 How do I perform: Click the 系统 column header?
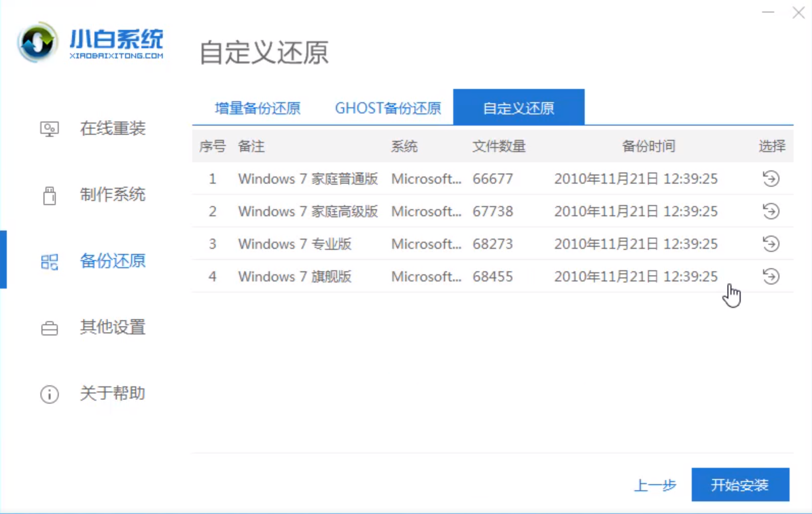tap(404, 147)
